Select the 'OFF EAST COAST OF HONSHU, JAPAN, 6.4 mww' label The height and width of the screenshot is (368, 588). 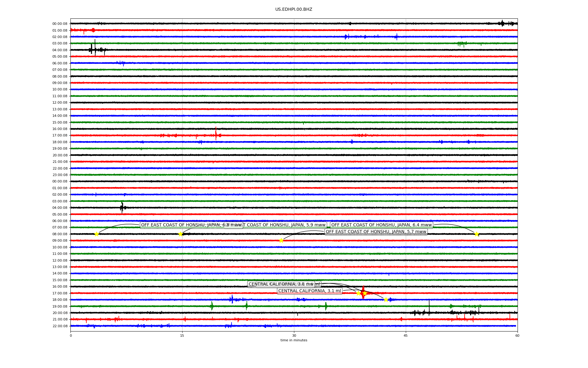[x=381, y=225]
